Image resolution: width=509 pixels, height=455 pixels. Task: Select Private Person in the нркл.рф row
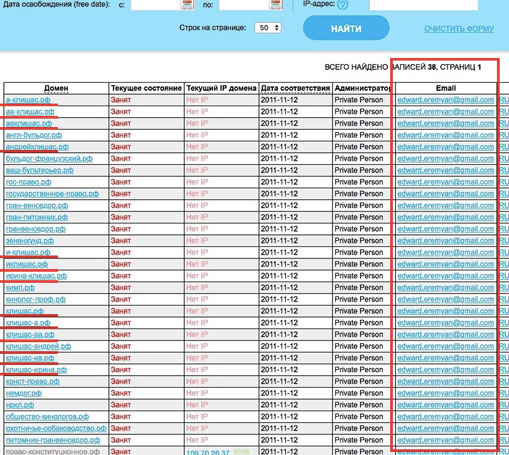359,405
